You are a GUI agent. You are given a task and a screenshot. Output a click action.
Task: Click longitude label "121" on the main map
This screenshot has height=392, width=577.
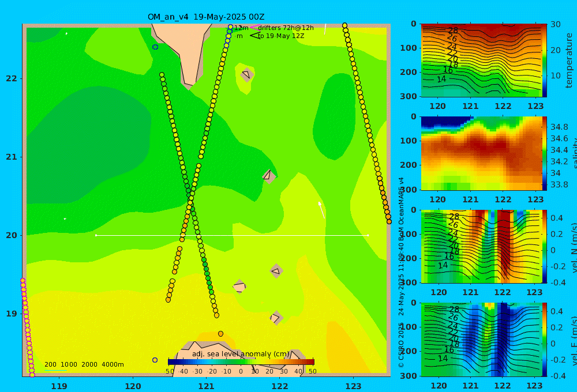(207, 386)
